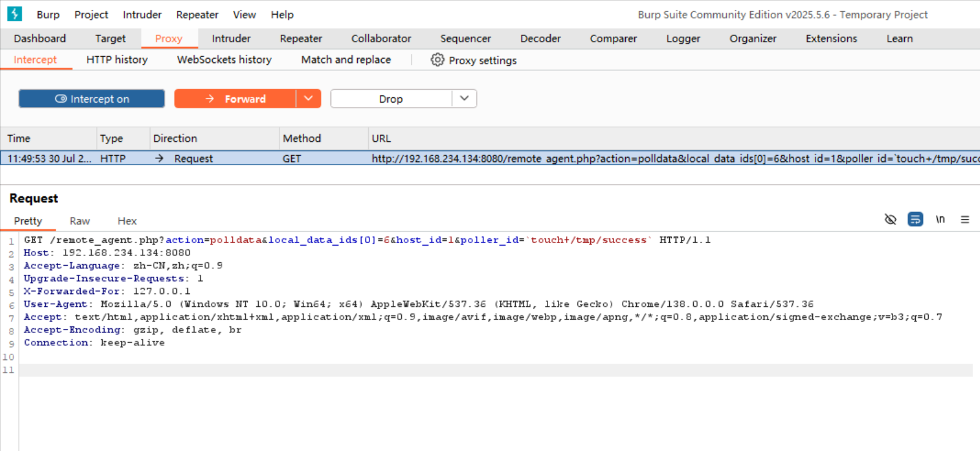The width and height of the screenshot is (980, 451).
Task: Select the Proxy tab
Action: pos(169,38)
